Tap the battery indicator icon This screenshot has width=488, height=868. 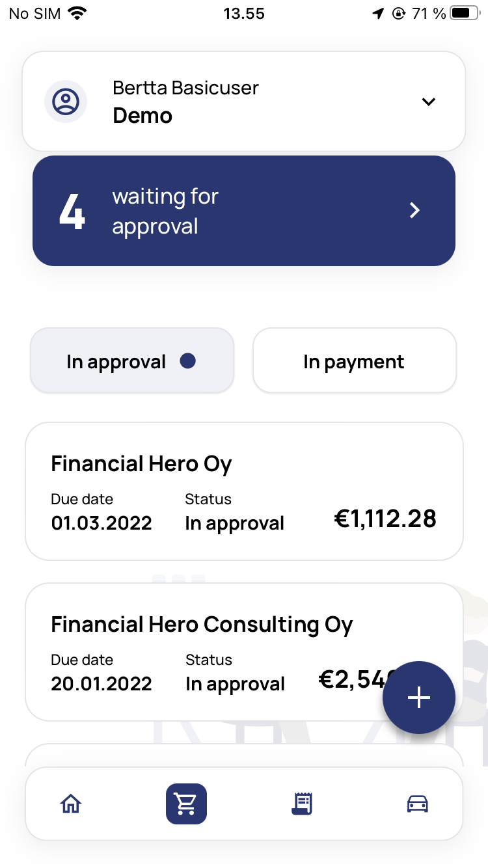[x=465, y=14]
